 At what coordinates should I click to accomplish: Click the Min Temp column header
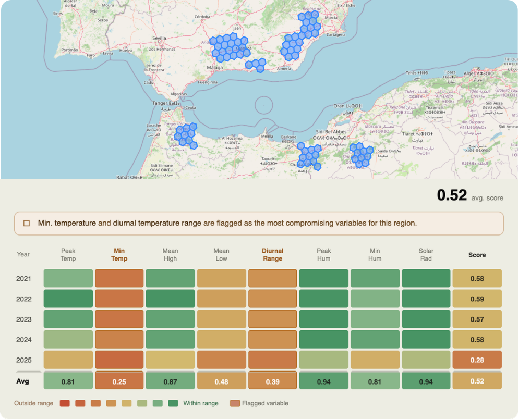[119, 255]
